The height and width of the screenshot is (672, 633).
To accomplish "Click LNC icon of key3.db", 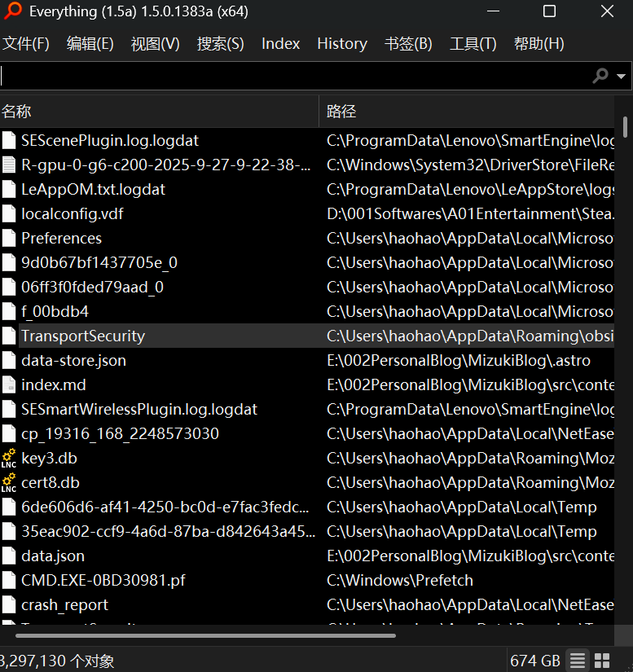I will (x=9, y=458).
